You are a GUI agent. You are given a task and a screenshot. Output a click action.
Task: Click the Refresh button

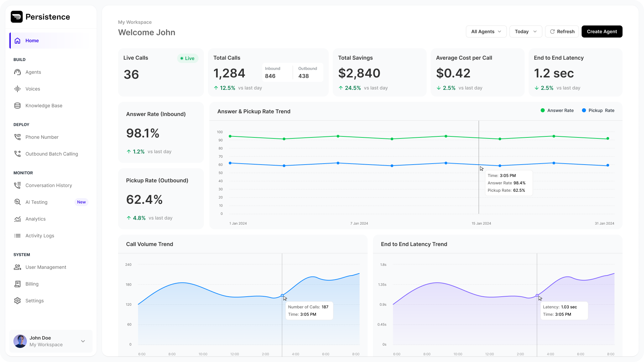coord(562,32)
